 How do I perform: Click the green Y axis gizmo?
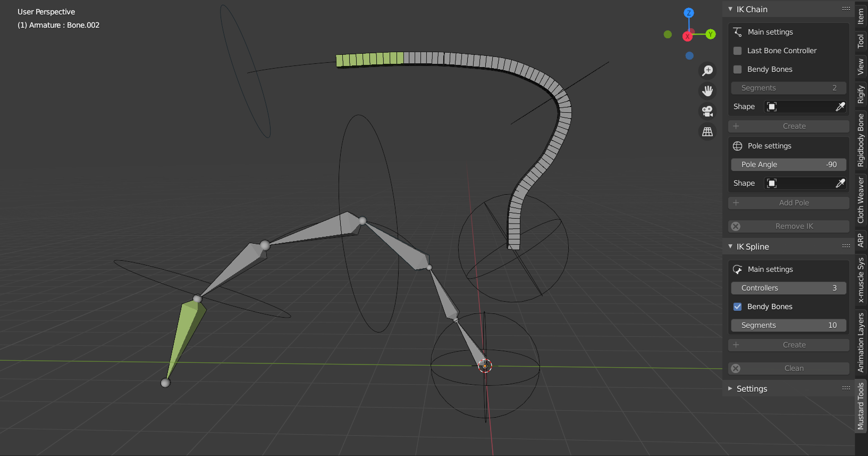pos(711,35)
